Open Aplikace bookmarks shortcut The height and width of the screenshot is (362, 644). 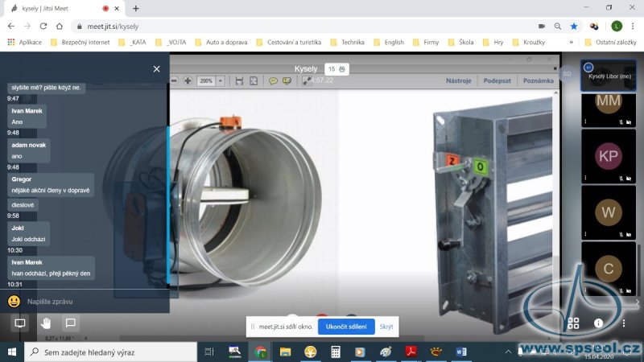tap(25, 43)
